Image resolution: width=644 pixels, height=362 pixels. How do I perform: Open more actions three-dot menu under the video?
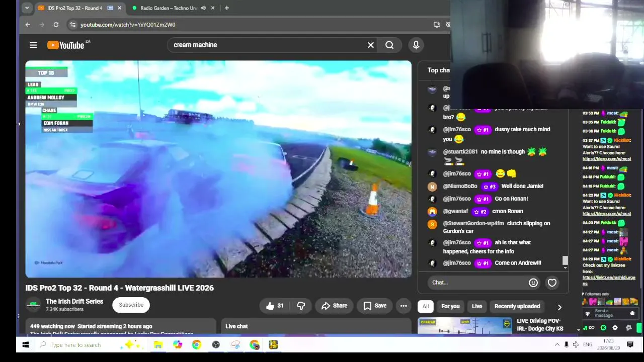coord(404,306)
